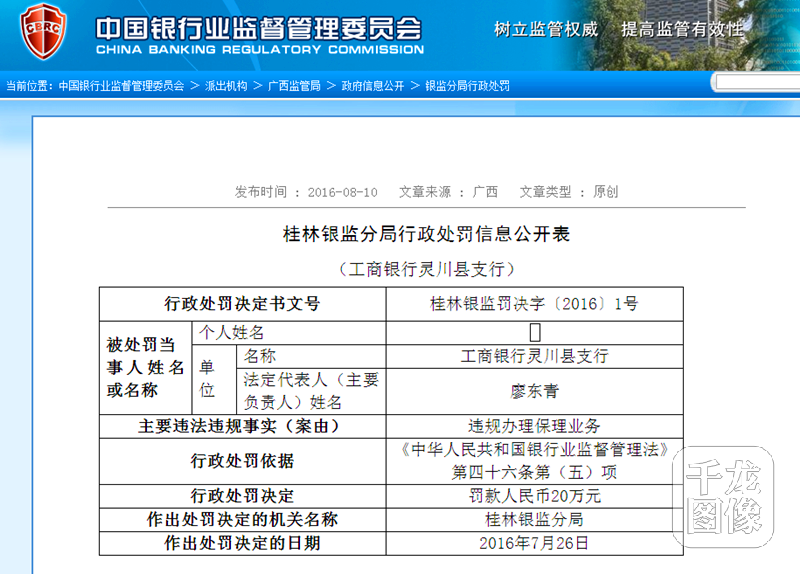Image resolution: width=800 pixels, height=574 pixels.
Task: Click the article type value 原创
Action: coord(606,192)
